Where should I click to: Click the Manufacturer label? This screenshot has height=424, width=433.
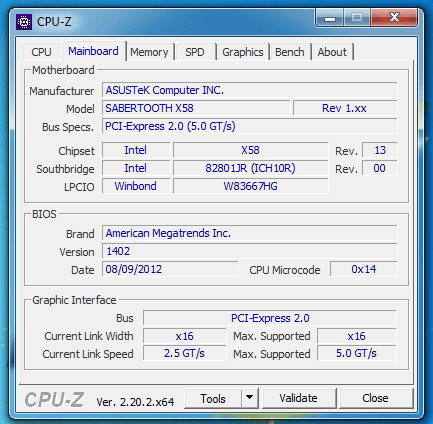[62, 91]
